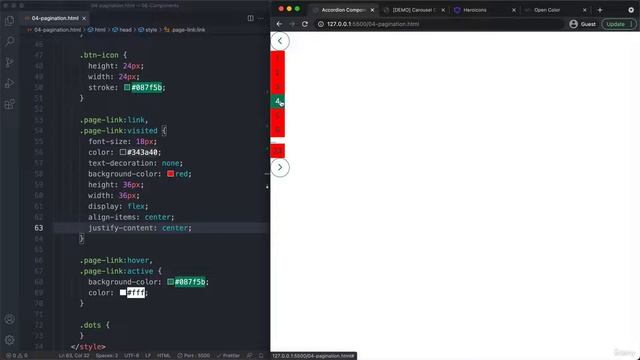Click the Port: 5500 Live Server status item

(194, 356)
